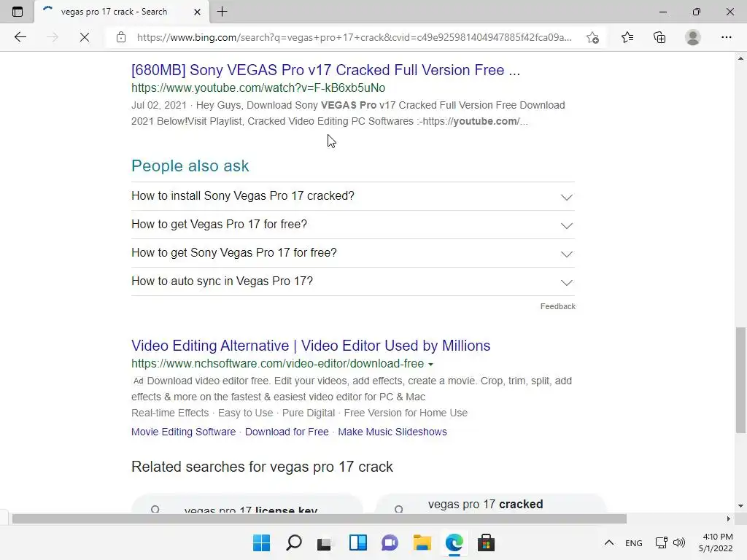
Task: Click the horizontal scrollbar thumb
Action: 320,518
